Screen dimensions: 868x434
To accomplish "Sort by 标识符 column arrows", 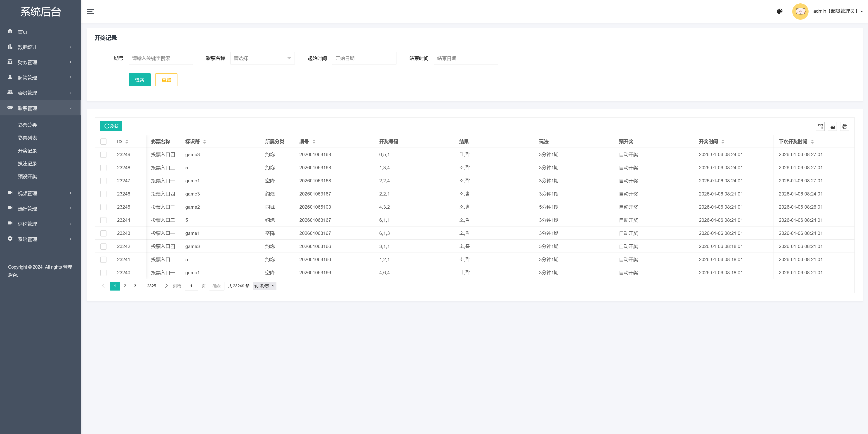I will (205, 142).
